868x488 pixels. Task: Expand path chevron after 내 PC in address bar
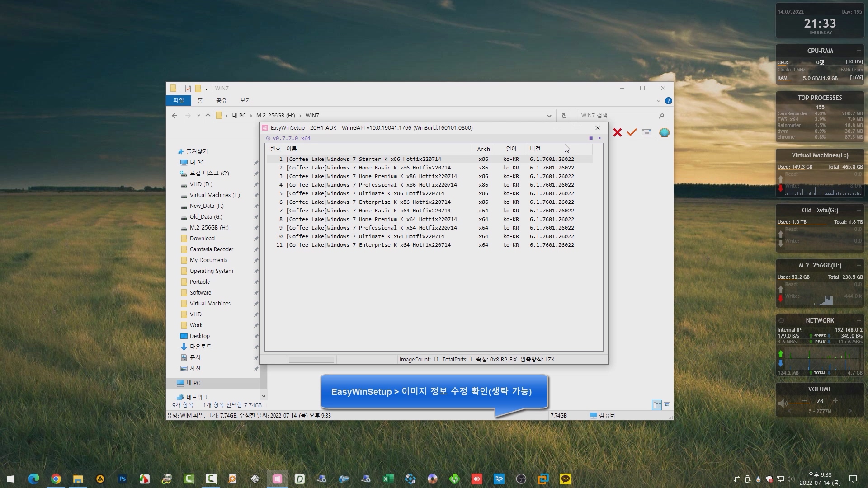click(x=251, y=116)
